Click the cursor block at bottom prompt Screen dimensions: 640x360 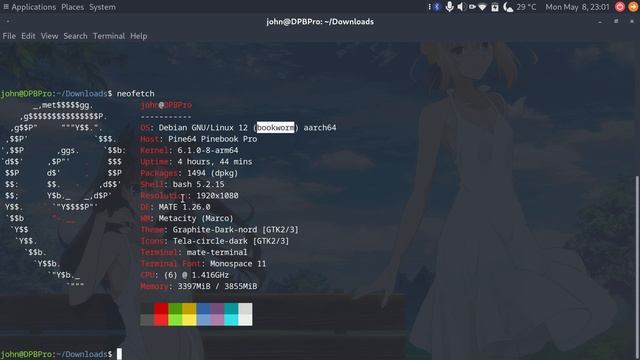119,354
